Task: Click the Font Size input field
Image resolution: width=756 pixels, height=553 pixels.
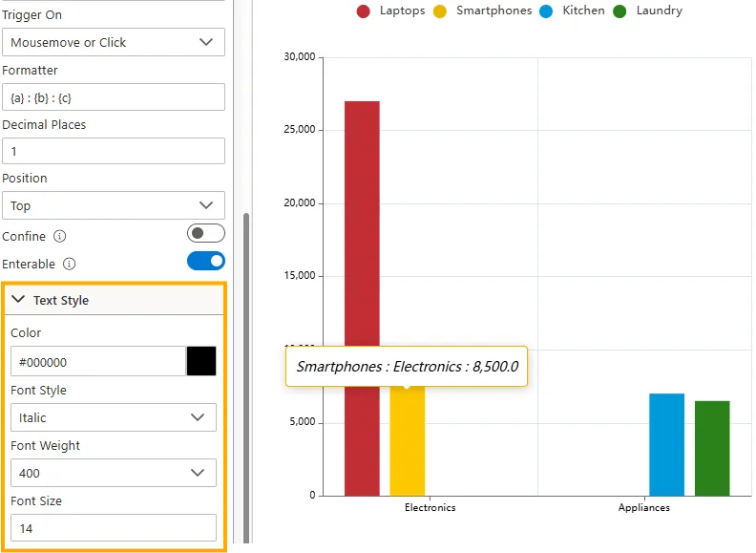Action: click(x=113, y=528)
